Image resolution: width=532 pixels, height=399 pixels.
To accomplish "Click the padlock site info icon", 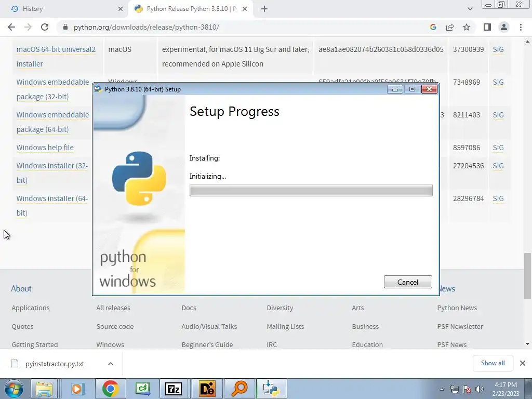I will point(65,27).
